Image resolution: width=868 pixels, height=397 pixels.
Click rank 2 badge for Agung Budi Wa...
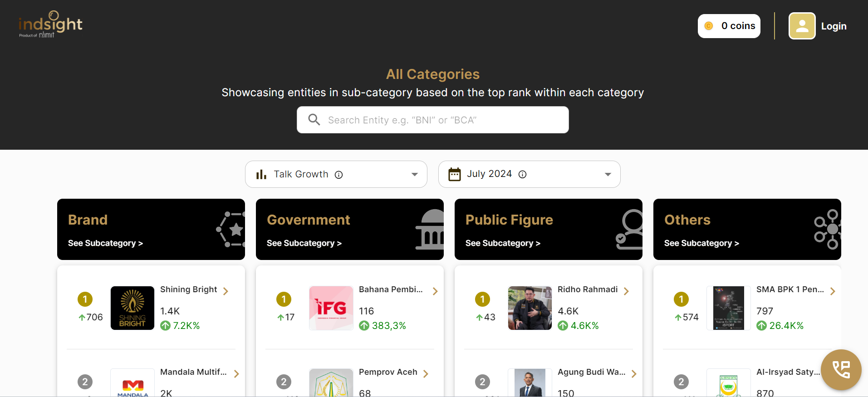pyautogui.click(x=482, y=382)
